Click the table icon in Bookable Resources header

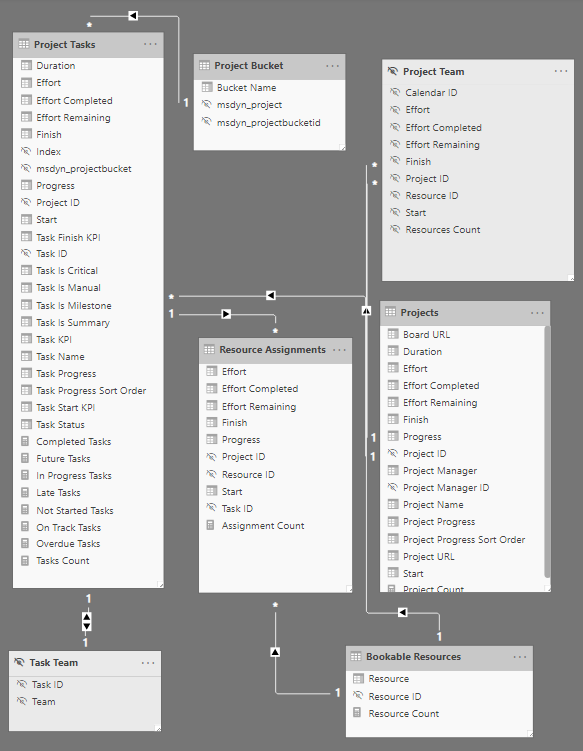[x=356, y=657]
